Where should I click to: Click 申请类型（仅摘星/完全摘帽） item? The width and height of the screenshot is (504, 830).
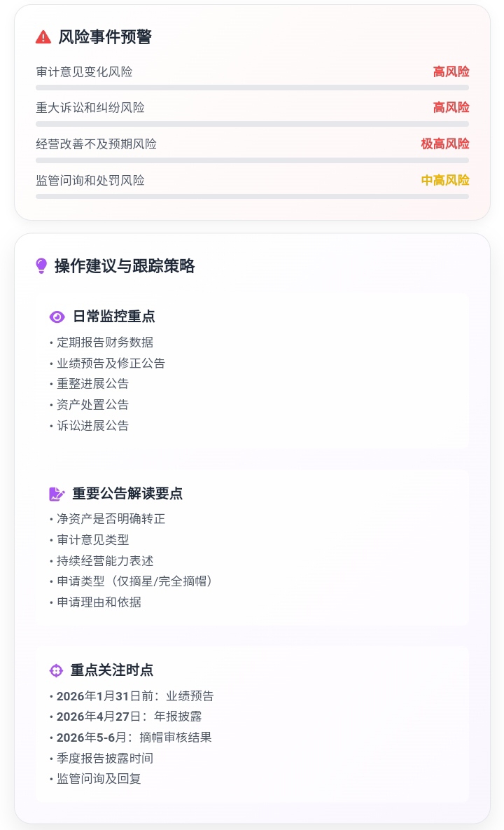(134, 581)
